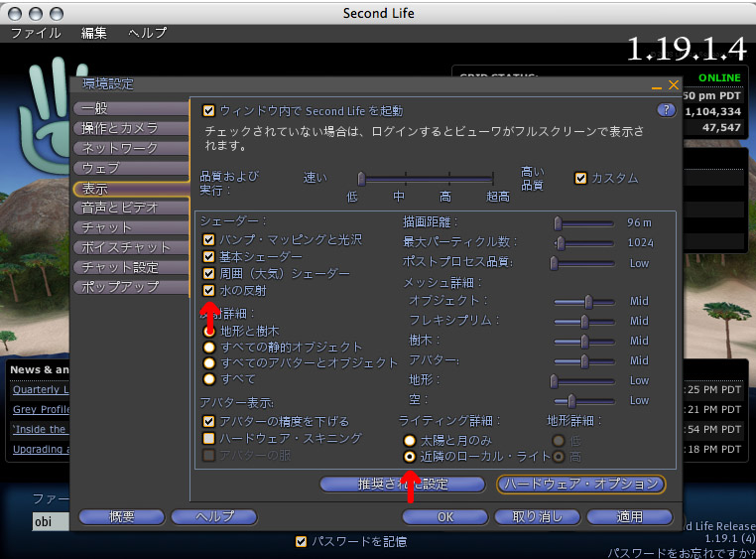Switch to the ポップアップ tab
The width and height of the screenshot is (756, 559).
(x=131, y=287)
